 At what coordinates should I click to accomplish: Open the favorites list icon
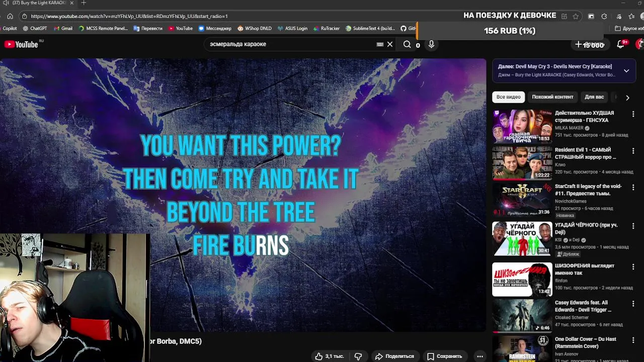click(631, 16)
